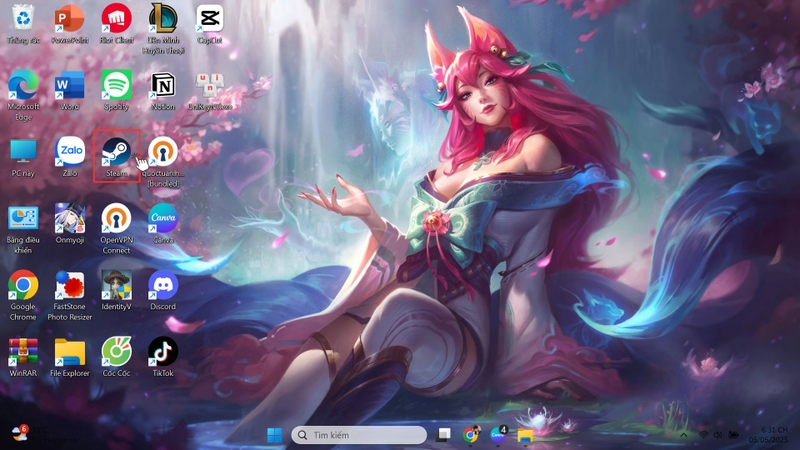Open the volume speaker tray icon
The image size is (800, 450).
click(718, 435)
